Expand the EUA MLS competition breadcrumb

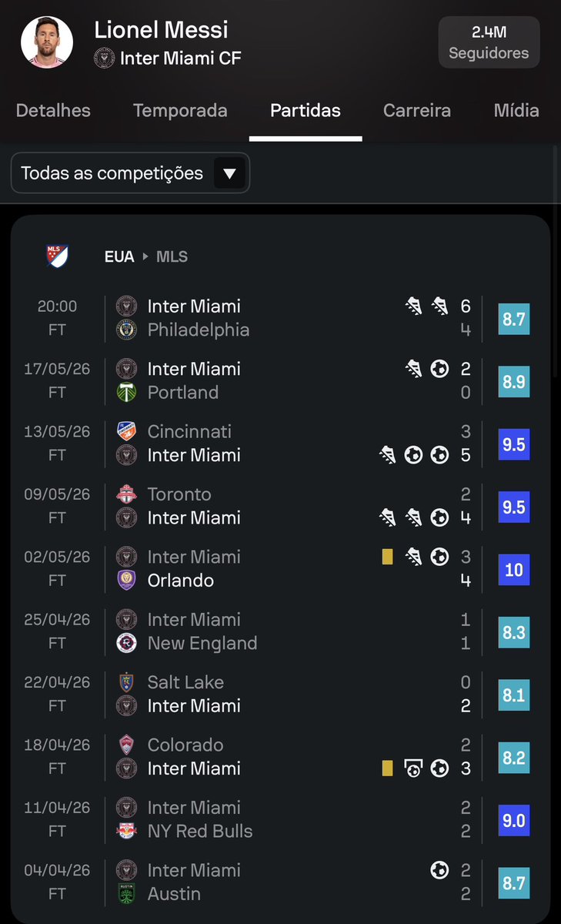[x=146, y=256]
